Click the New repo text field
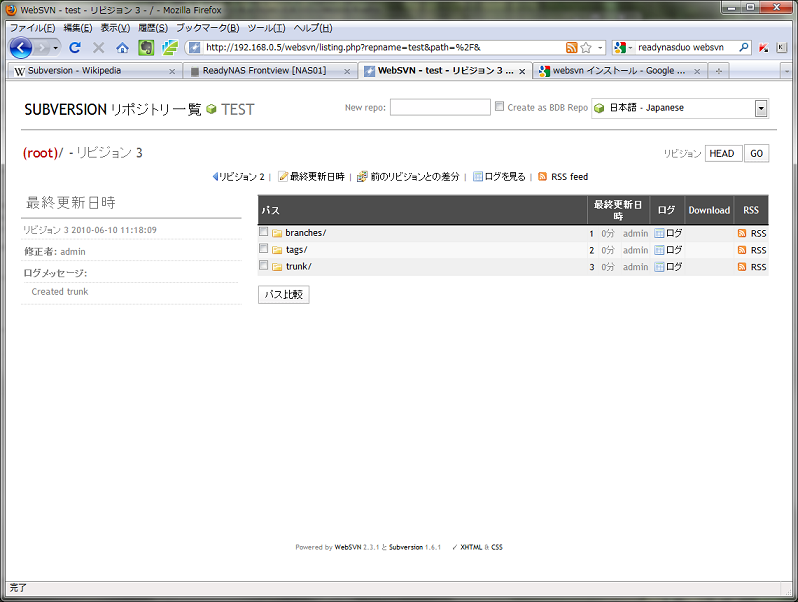The height and width of the screenshot is (602, 798). (440, 107)
